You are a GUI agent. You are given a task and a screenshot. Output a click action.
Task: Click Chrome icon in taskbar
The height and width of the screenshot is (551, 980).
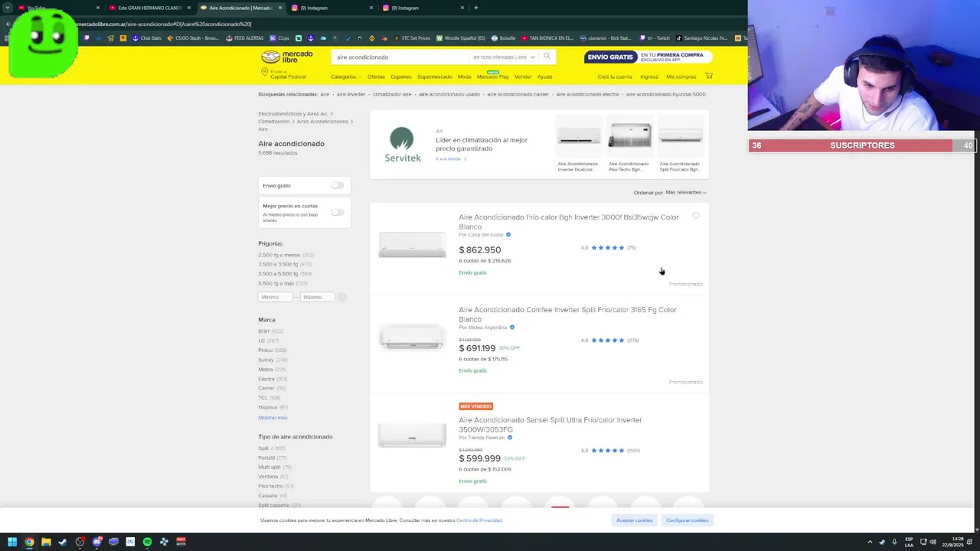[29, 542]
